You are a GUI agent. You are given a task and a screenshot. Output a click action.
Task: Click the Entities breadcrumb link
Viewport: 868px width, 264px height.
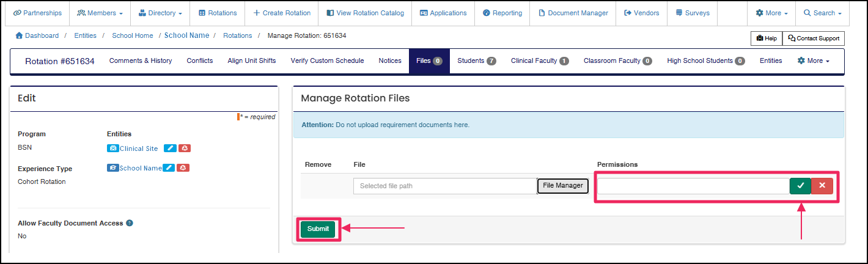point(86,36)
